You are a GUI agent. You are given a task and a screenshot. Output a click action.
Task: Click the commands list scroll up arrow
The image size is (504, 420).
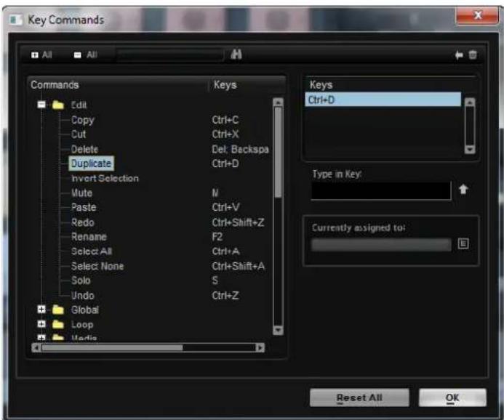point(278,102)
